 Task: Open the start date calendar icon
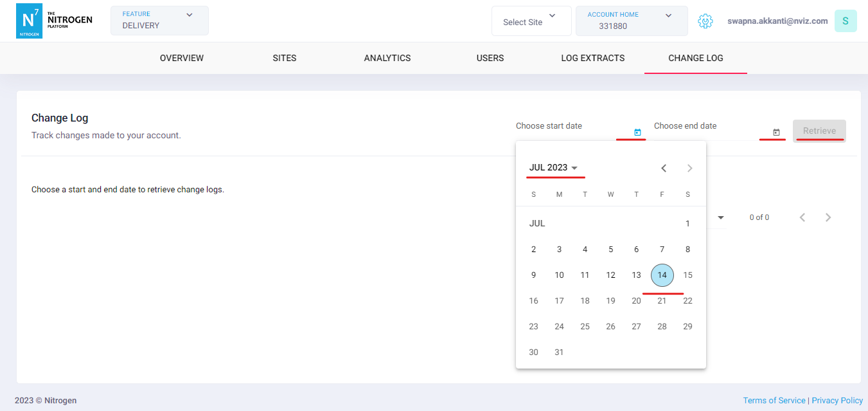click(x=637, y=132)
